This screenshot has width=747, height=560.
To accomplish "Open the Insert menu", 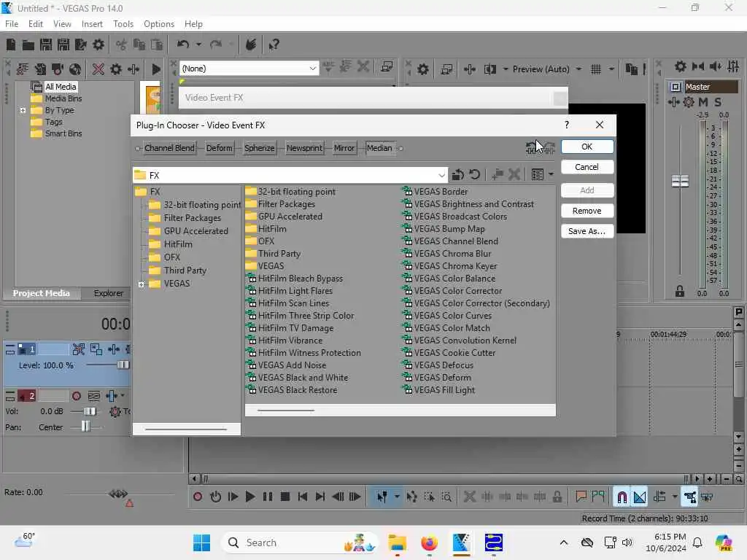I will tap(92, 24).
